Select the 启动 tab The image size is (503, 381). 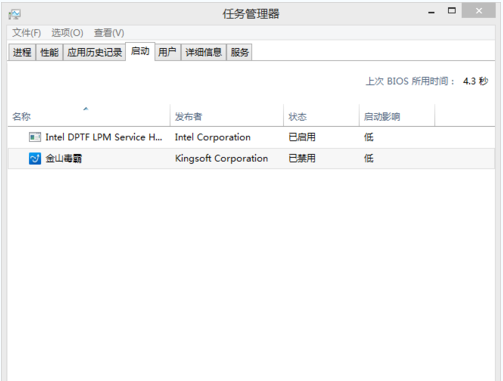coord(140,51)
